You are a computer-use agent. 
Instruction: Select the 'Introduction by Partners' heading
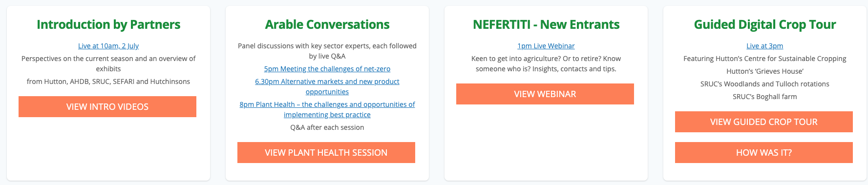click(108, 24)
